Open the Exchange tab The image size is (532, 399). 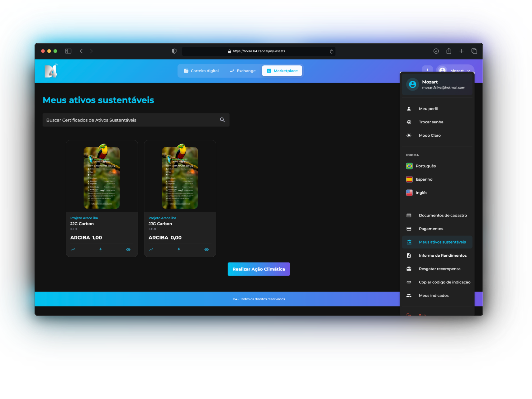click(x=243, y=71)
